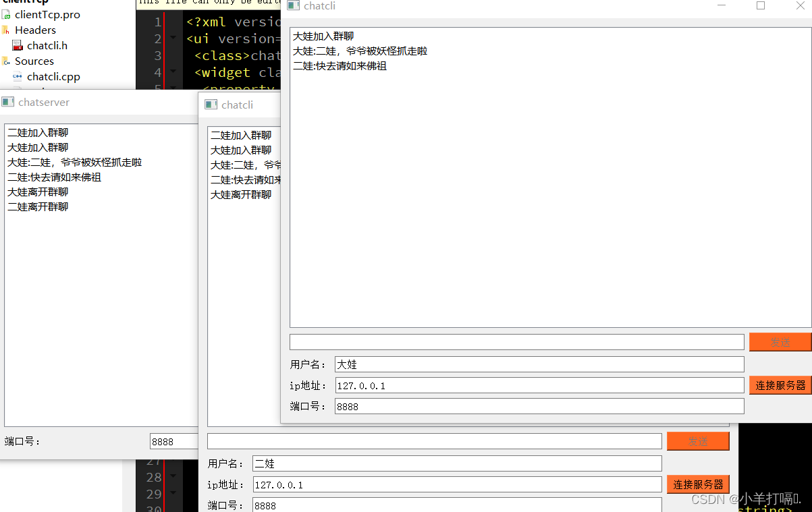Click the chatserver window title bar
812x512 pixels.
coord(99,102)
